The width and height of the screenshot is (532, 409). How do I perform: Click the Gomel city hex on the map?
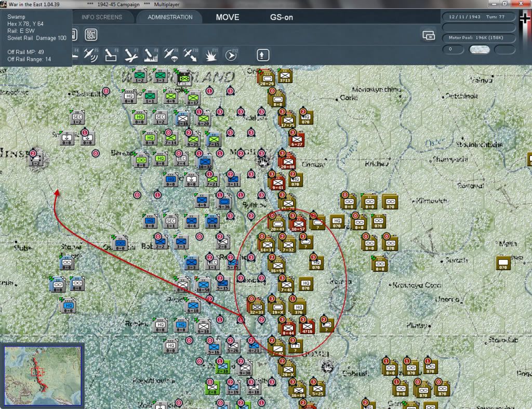(327, 366)
